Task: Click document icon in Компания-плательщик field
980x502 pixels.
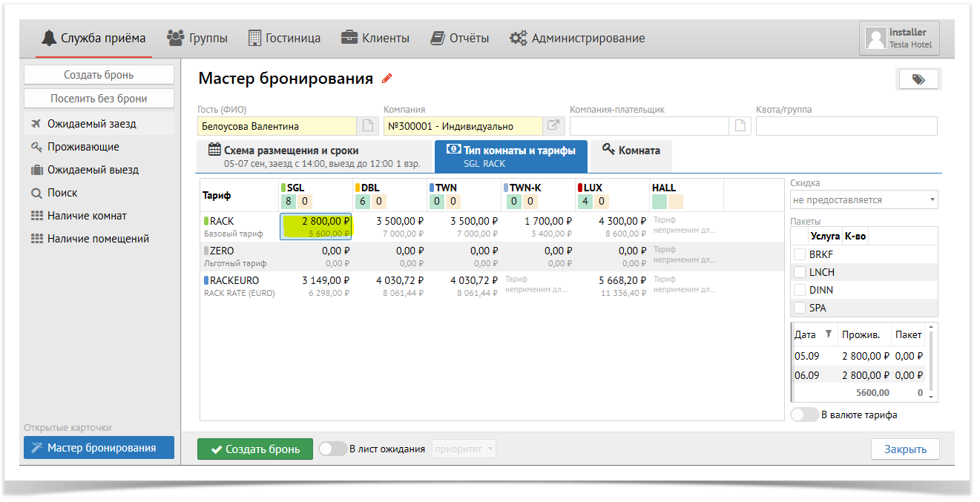Action: pos(740,126)
